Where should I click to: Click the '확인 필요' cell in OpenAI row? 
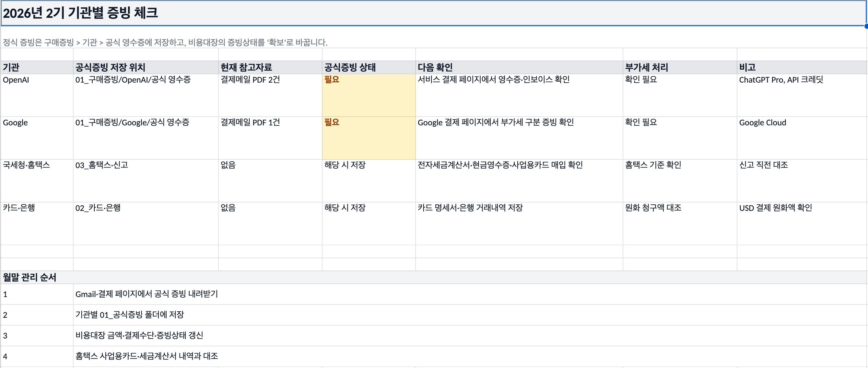point(680,95)
